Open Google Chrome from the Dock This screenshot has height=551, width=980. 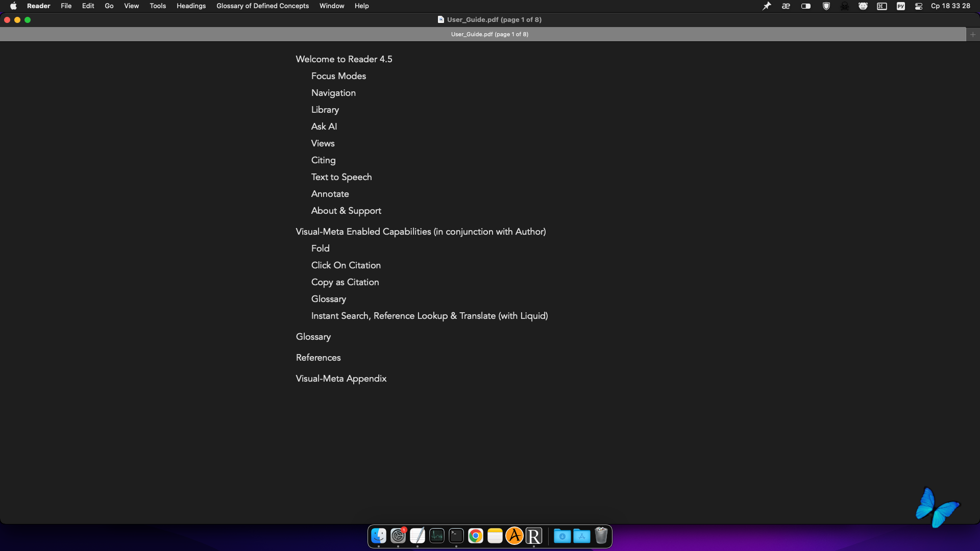(x=476, y=536)
